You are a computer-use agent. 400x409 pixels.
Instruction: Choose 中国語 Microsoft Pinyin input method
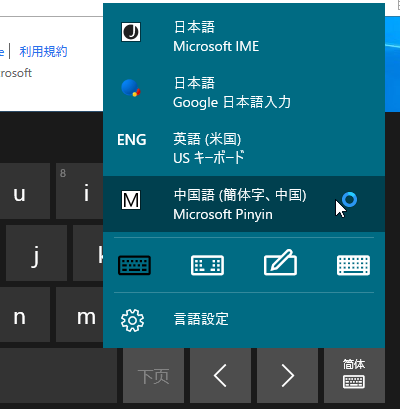coord(244,204)
